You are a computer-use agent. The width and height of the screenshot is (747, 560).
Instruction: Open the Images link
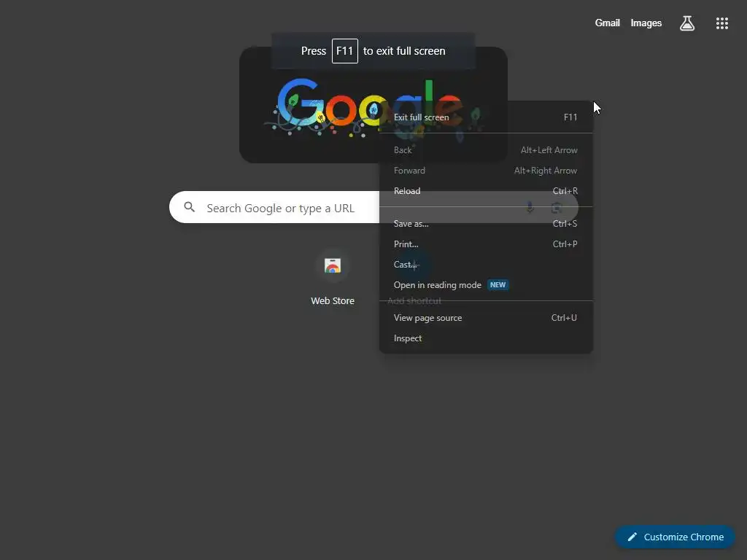(646, 23)
